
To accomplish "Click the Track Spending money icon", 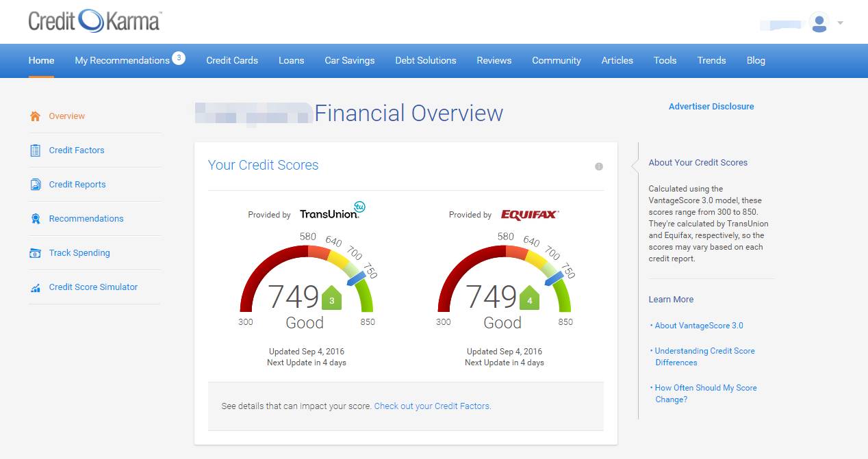I will click(36, 253).
